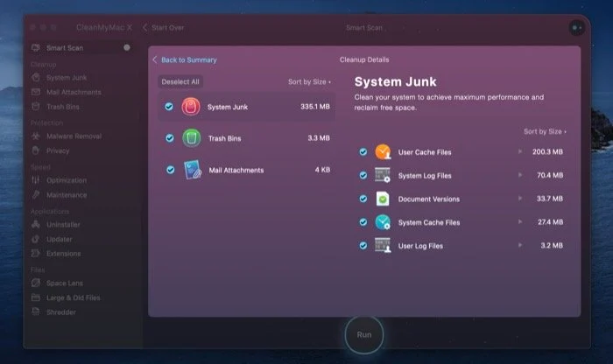Expand the User Cache Files disclosure arrow
Image resolution: width=613 pixels, height=364 pixels.
click(520, 151)
